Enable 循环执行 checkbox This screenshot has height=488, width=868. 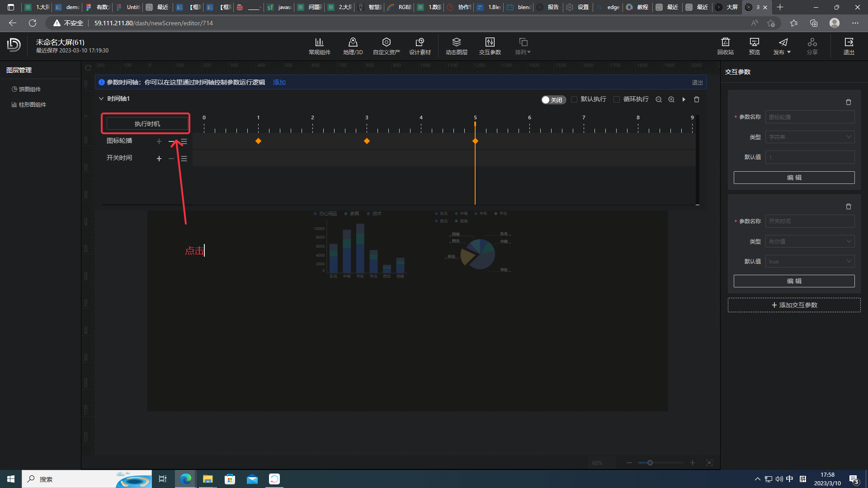(x=617, y=99)
